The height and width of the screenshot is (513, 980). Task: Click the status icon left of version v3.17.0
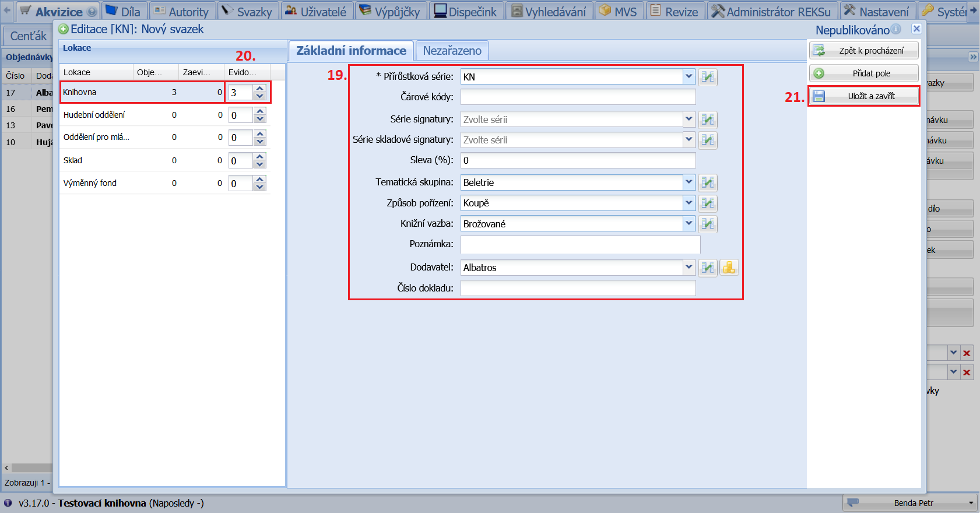pyautogui.click(x=8, y=503)
